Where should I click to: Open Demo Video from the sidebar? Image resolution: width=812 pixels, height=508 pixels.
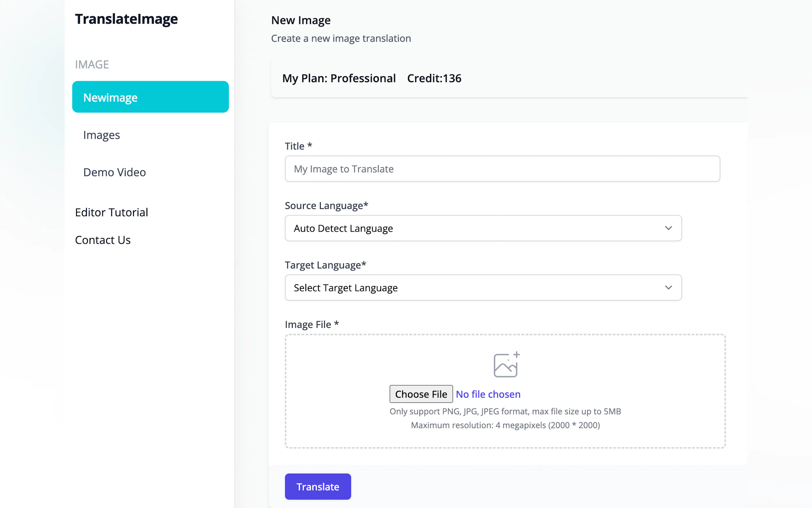tap(114, 172)
